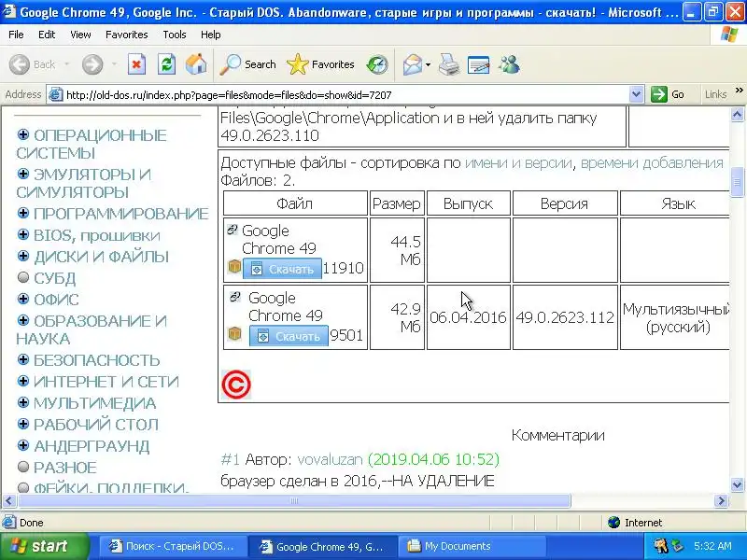Click the Edit page toolbar icon
747x560 pixels.
[x=479, y=64]
